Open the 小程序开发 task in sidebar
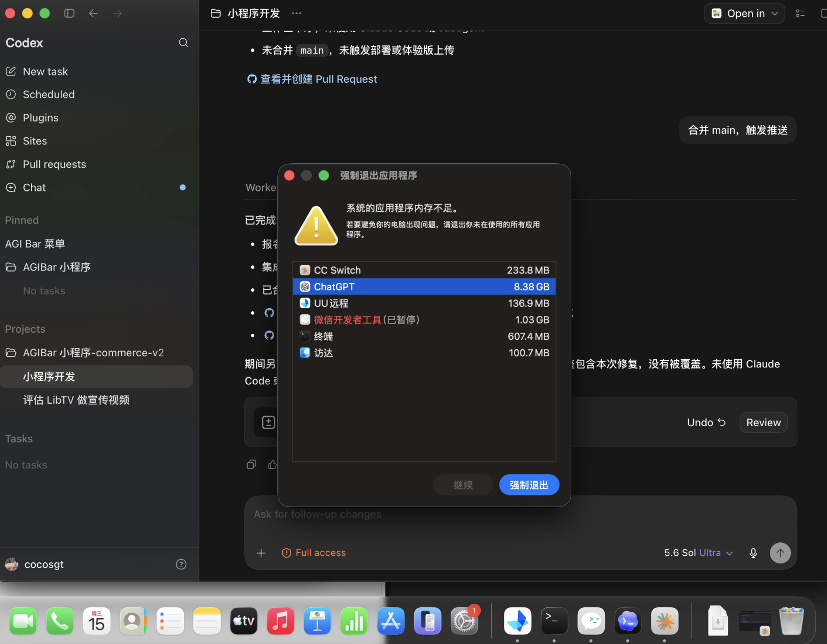 96,377
